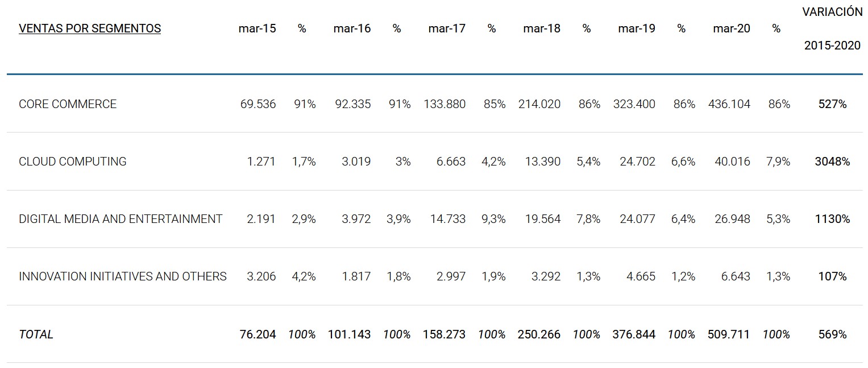
Task: Click the underlined VENTAS POR SEGMENTOS heading
Action: (x=90, y=28)
